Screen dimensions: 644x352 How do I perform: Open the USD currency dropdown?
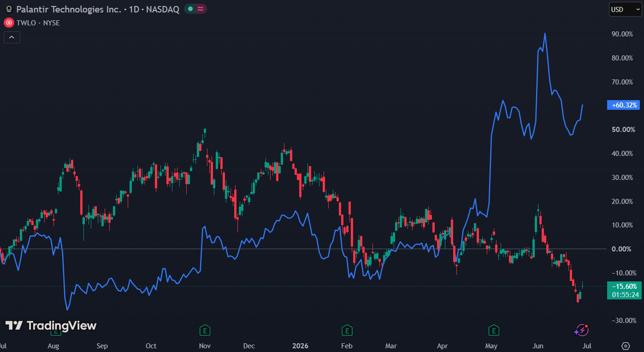(625, 9)
